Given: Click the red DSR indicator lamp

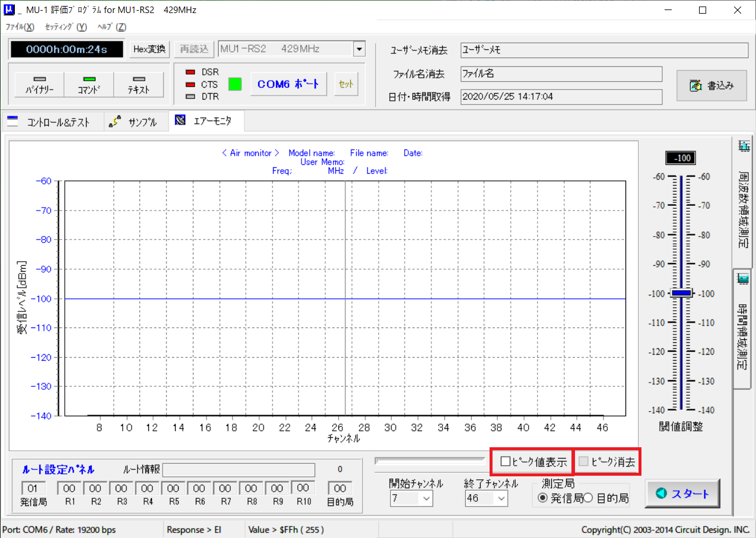Looking at the screenshot, I should click(191, 72).
